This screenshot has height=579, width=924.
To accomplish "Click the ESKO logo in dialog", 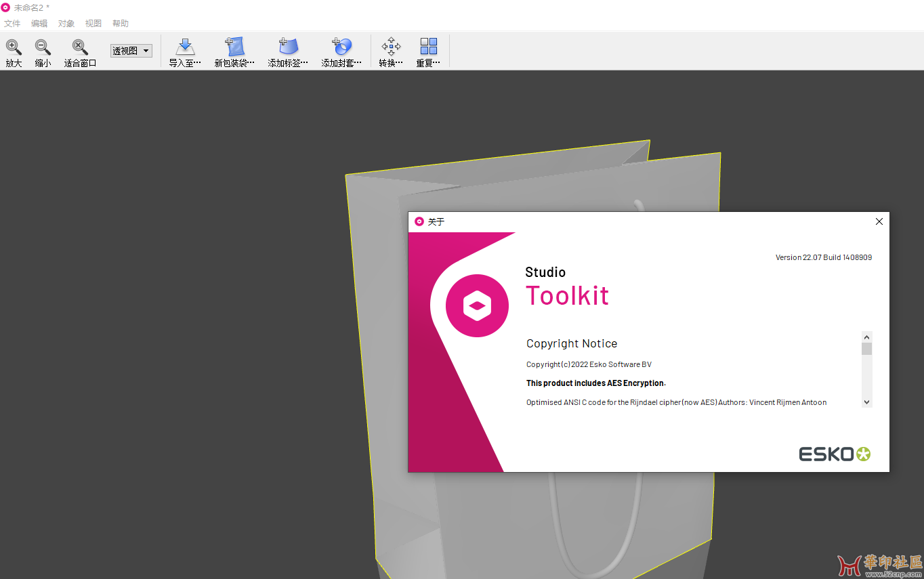I will [835, 454].
